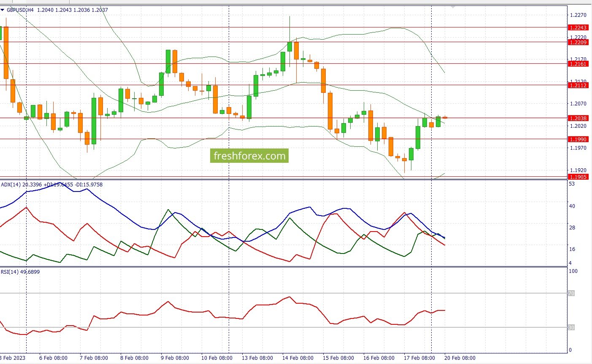Select the red 1.1905 price level label
Screen dimensions: 592x364
coord(578,177)
